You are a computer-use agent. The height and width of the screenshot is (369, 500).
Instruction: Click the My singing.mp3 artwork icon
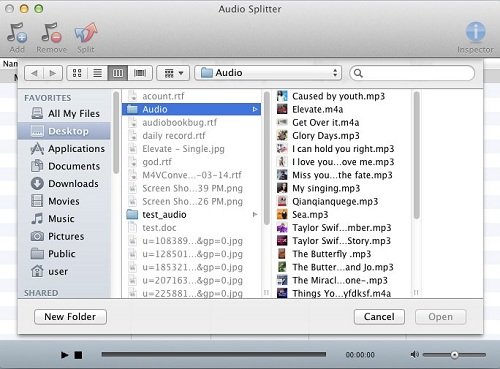click(x=282, y=188)
